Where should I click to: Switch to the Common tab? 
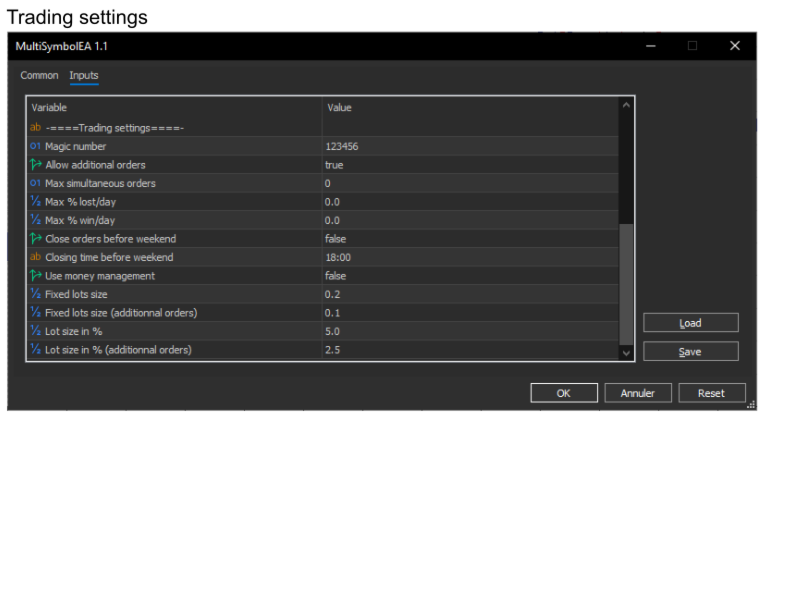39,76
